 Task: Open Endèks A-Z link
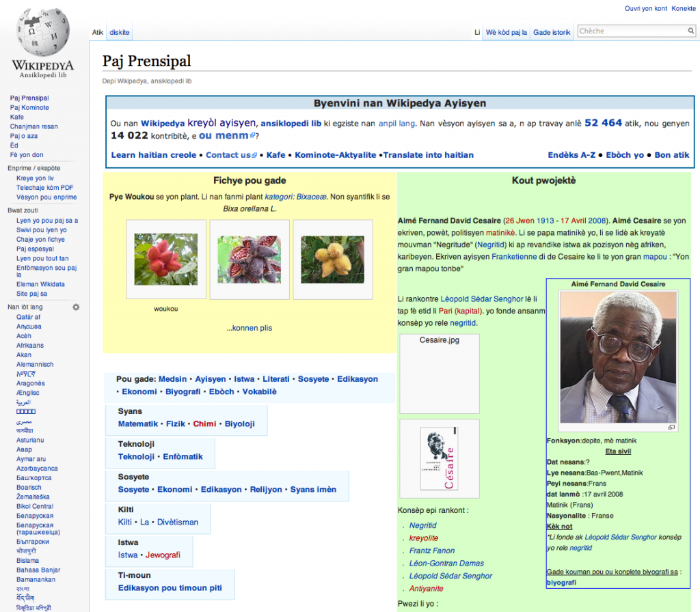click(x=571, y=155)
